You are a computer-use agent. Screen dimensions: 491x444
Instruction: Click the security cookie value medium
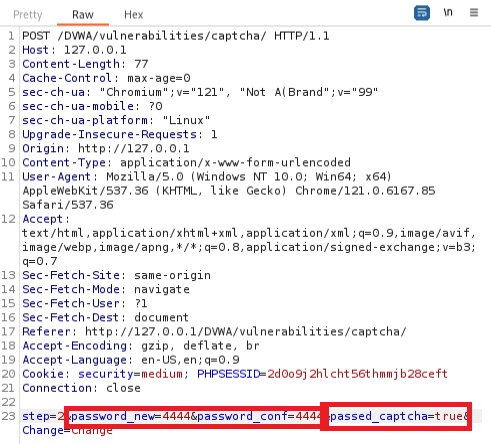pyautogui.click(x=162, y=374)
